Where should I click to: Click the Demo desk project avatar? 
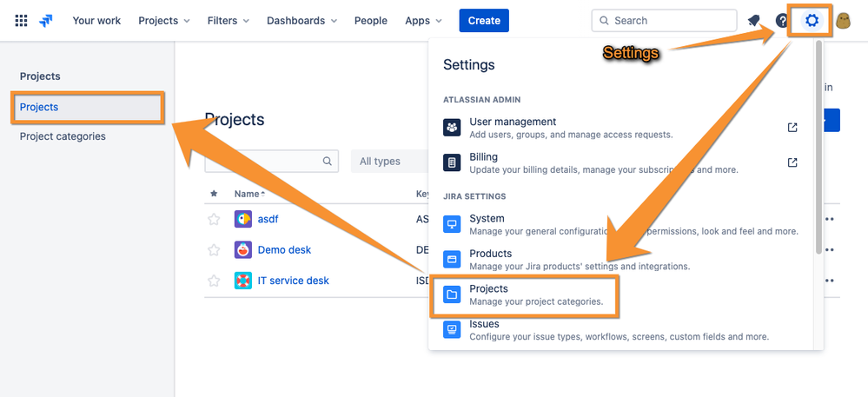click(243, 249)
